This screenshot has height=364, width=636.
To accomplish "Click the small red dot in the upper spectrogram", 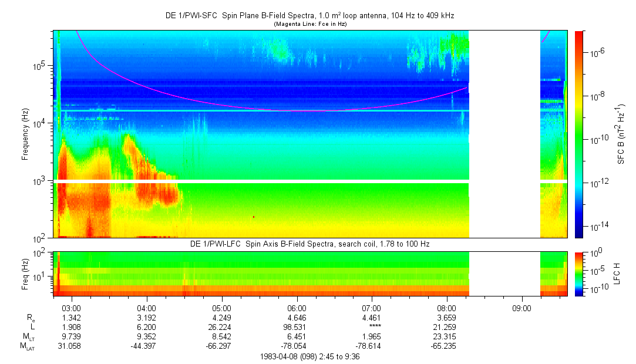I will coord(254,217).
